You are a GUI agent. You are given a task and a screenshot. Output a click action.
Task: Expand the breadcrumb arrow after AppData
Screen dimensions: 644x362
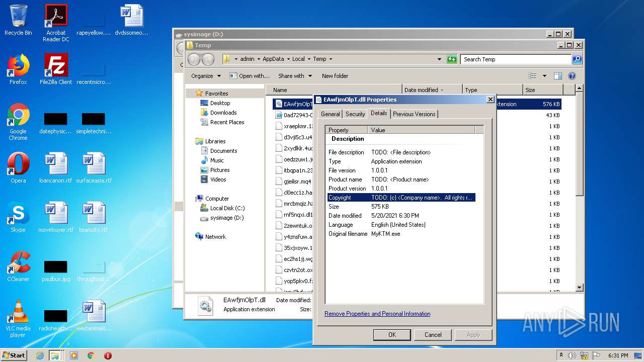click(x=288, y=59)
